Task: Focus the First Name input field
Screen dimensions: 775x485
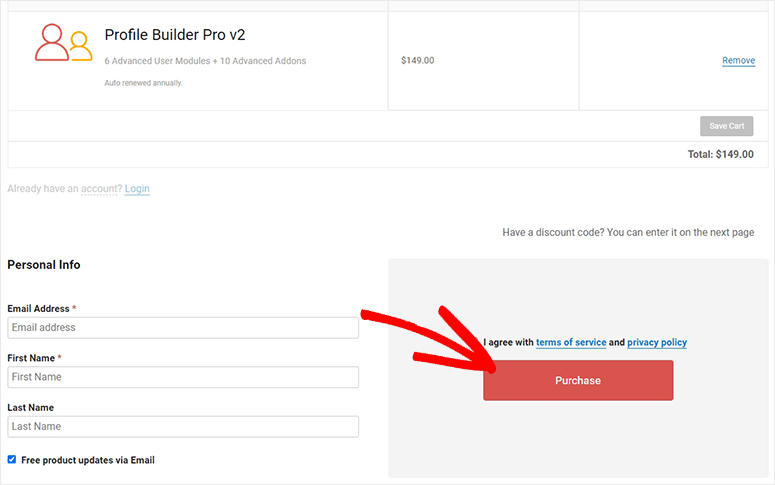Action: [183, 377]
